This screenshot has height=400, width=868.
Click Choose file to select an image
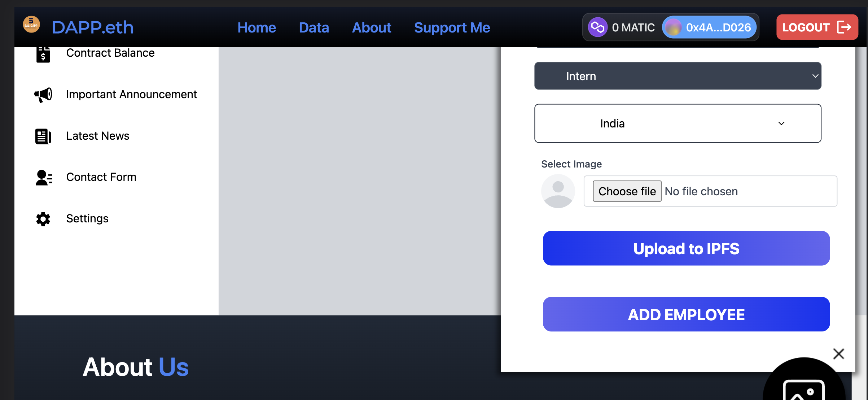[627, 191]
